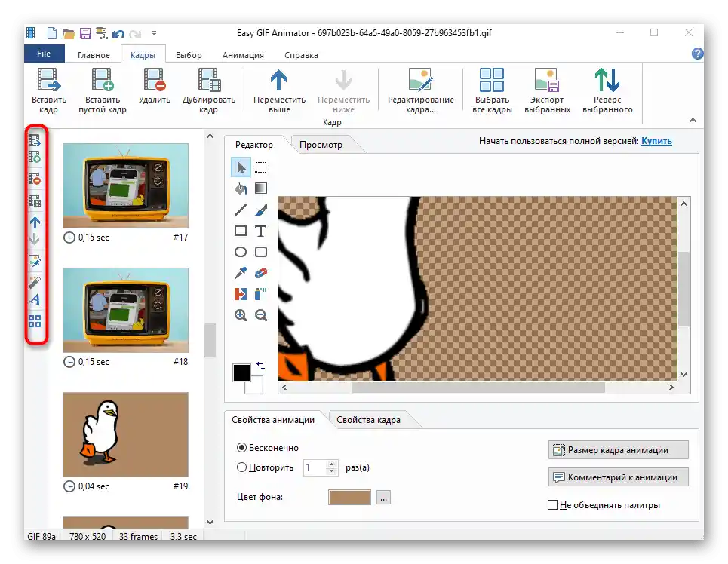728x564 pixels.
Task: Open Редактирование кадра in the ribbon
Action: point(421,91)
